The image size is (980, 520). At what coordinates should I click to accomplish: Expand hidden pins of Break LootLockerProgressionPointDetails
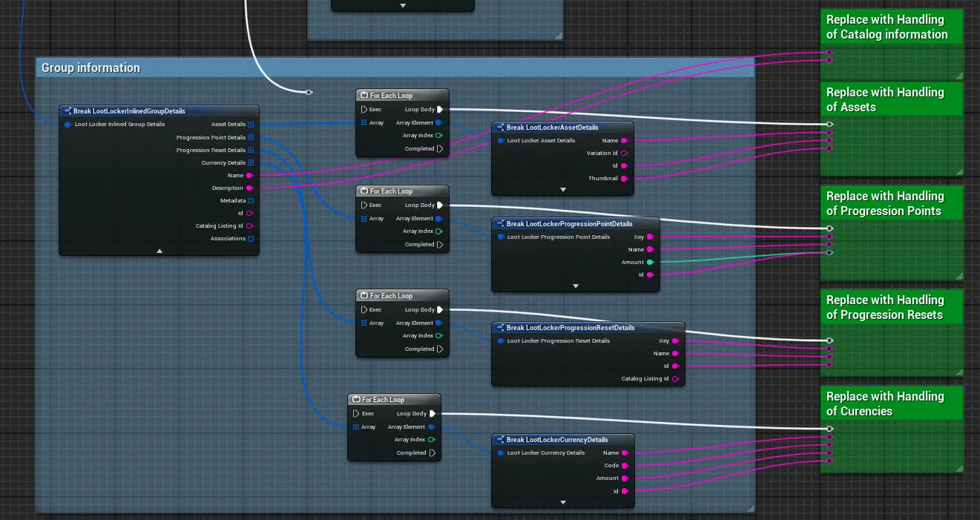576,286
